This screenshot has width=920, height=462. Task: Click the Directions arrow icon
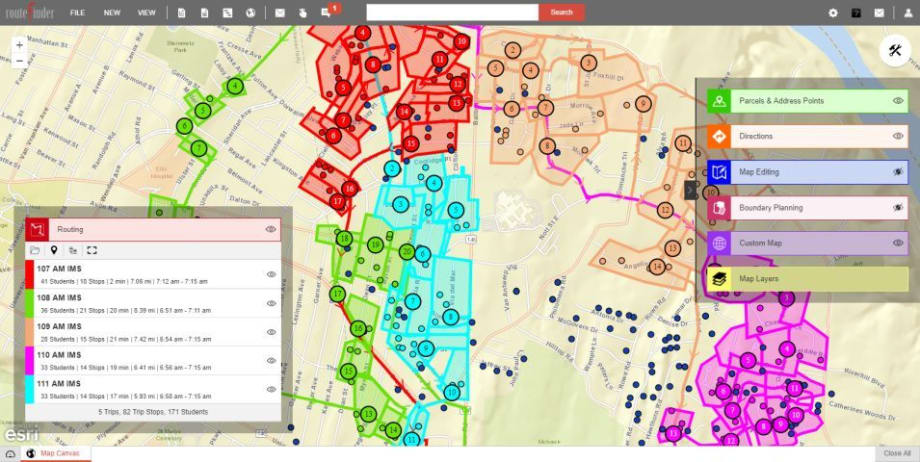coord(719,136)
